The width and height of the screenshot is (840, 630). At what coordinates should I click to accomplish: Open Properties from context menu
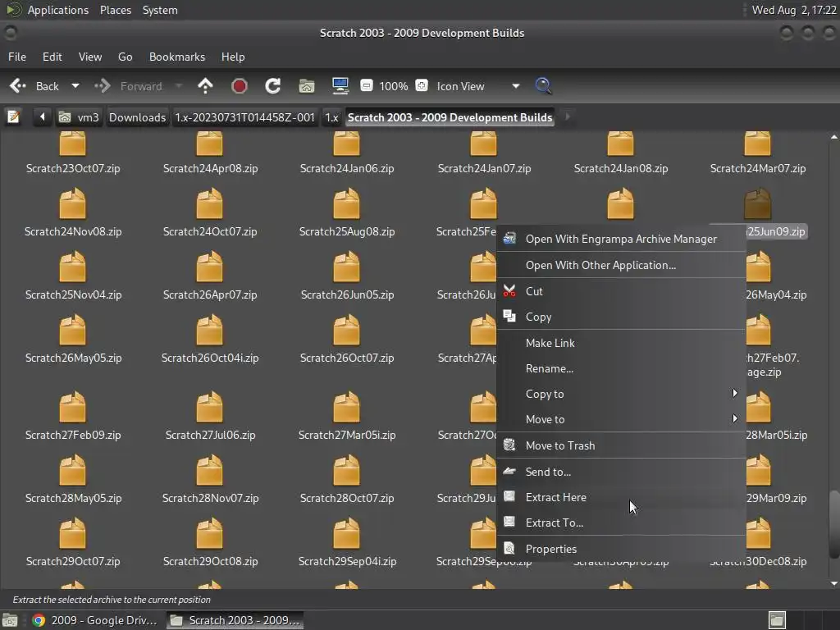click(622, 549)
